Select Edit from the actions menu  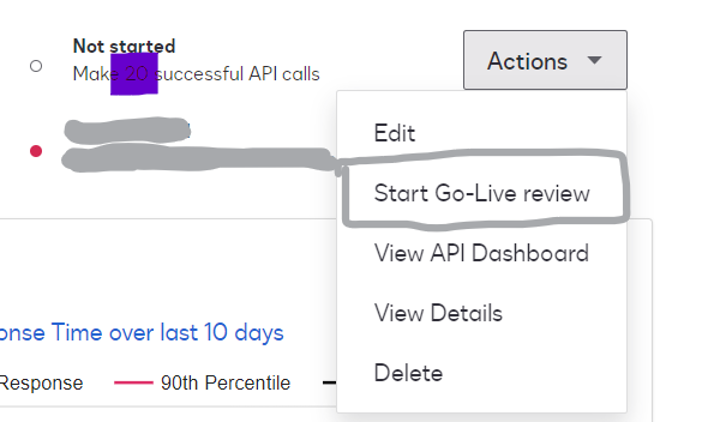(394, 133)
